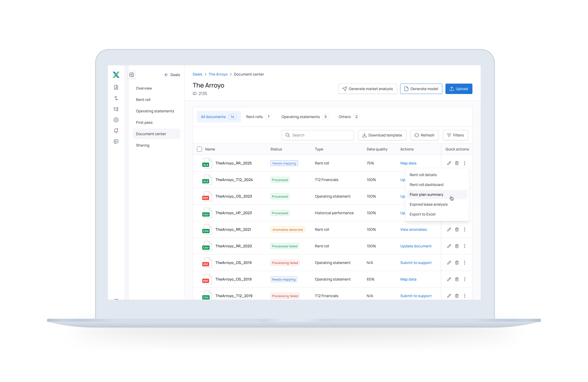Choose Rent roll dashboard from menu
Screen dimensions: 588x382
[437, 185]
